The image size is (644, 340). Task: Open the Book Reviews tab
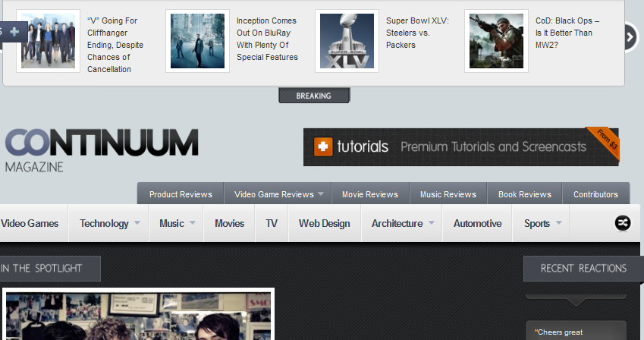coord(525,194)
